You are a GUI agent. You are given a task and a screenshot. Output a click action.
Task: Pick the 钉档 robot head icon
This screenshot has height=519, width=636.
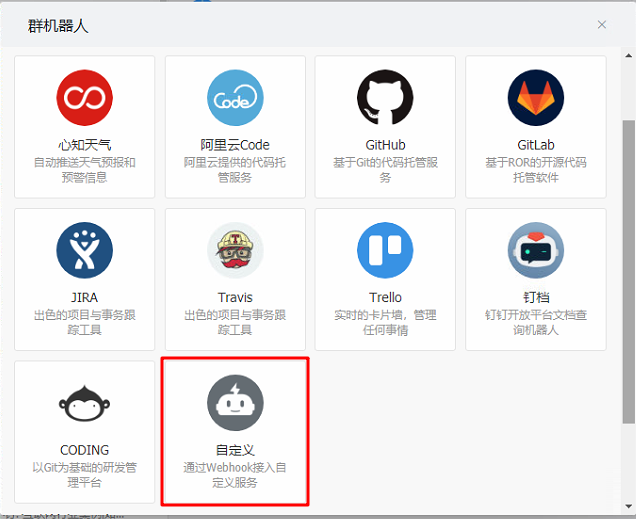pos(536,250)
